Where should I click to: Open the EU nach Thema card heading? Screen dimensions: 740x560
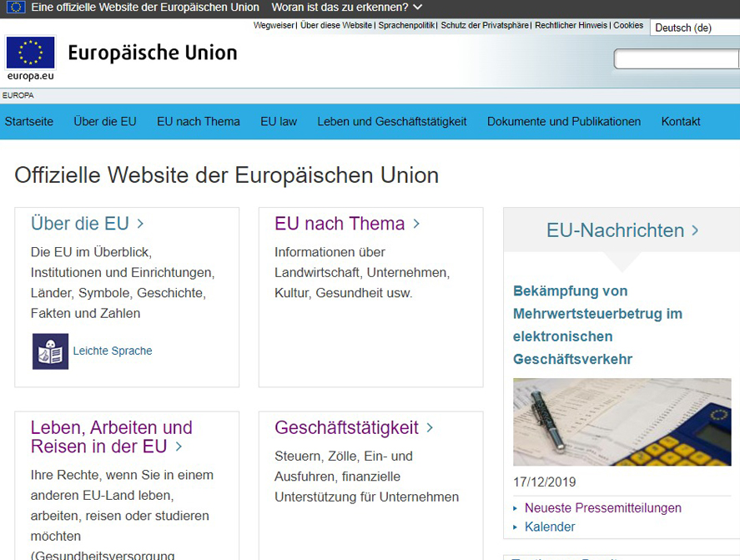click(340, 224)
